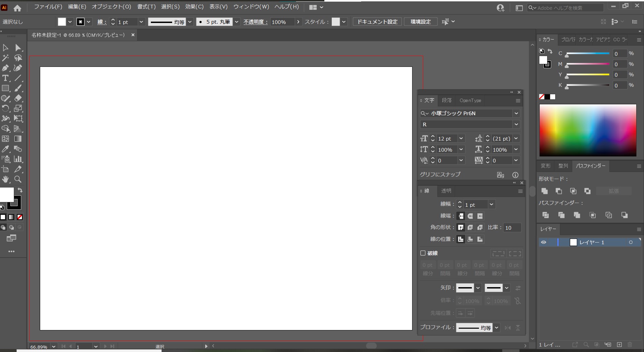The image size is (644, 352).
Task: Open the 効果(C) menu
Action: coord(194,7)
